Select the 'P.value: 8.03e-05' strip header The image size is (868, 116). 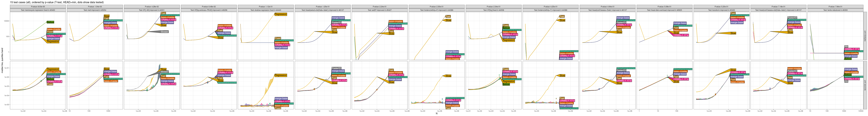[38, 6]
